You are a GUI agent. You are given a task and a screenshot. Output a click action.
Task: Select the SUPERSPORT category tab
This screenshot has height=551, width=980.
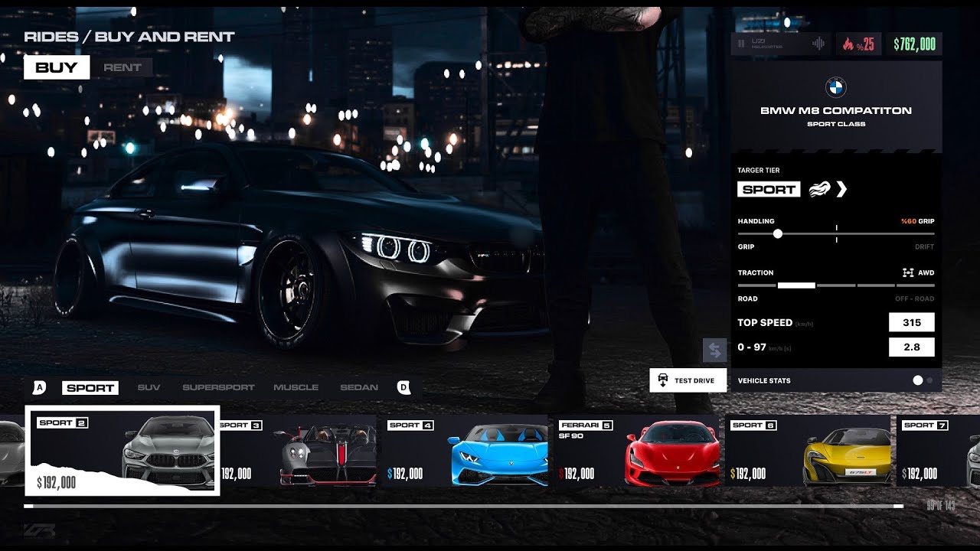[218, 388]
